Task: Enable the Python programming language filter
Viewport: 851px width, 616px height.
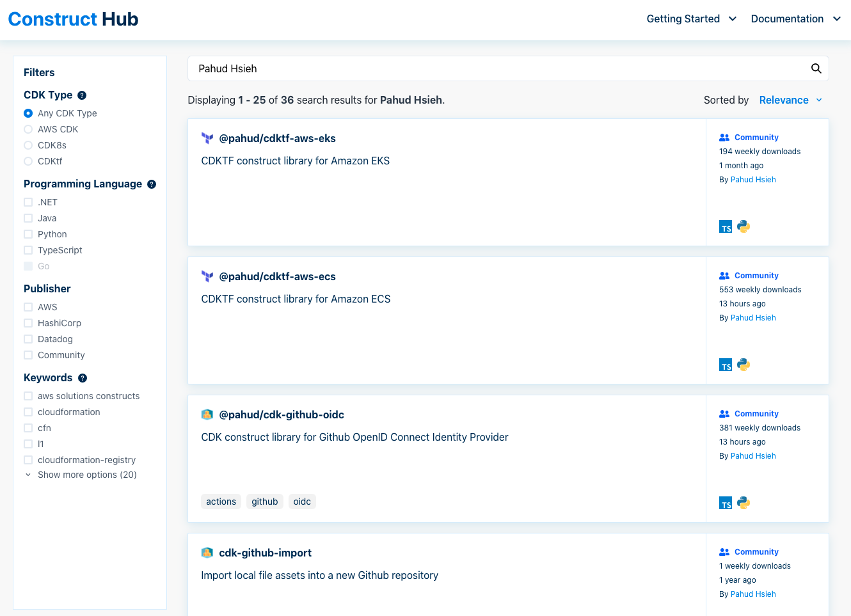Action: tap(28, 234)
